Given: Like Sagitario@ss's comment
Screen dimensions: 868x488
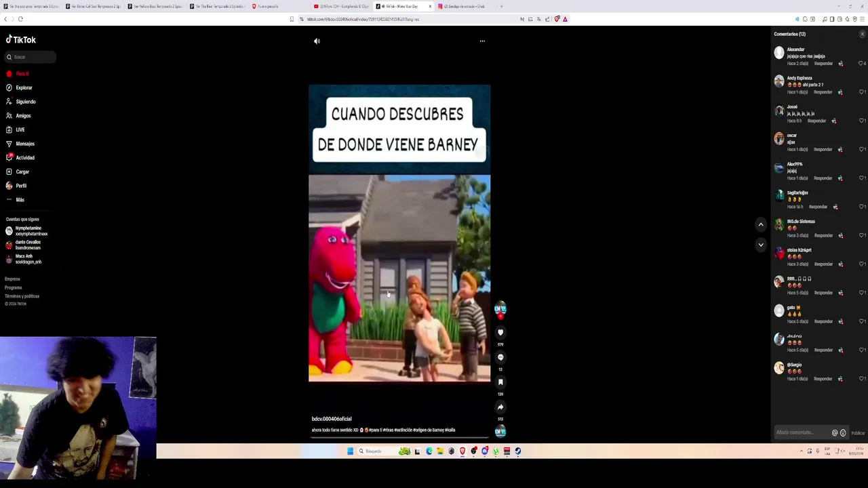Looking at the screenshot, I should (x=861, y=207).
